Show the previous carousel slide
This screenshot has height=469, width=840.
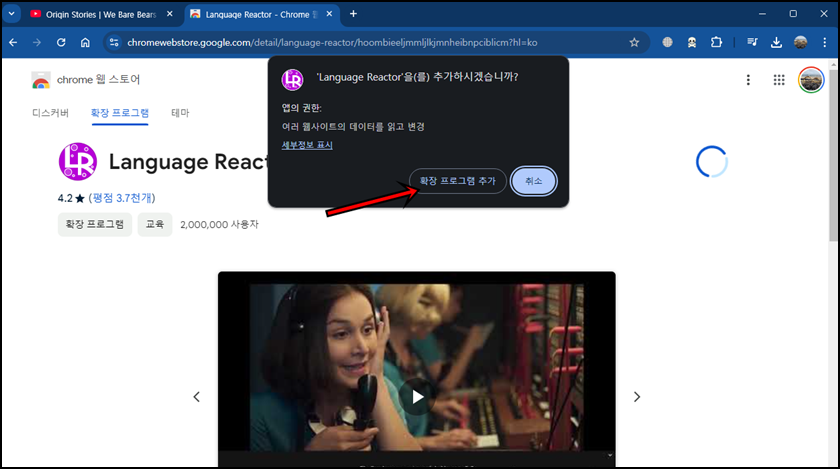pyautogui.click(x=197, y=397)
